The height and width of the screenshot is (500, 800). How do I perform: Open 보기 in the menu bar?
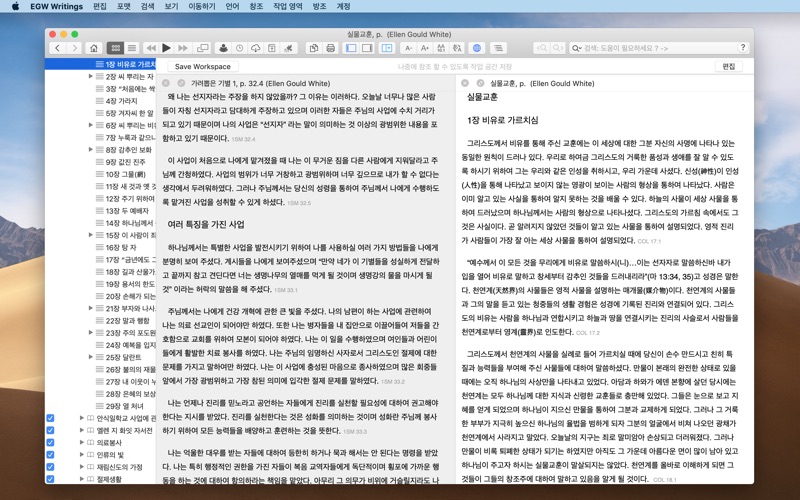(x=171, y=6)
